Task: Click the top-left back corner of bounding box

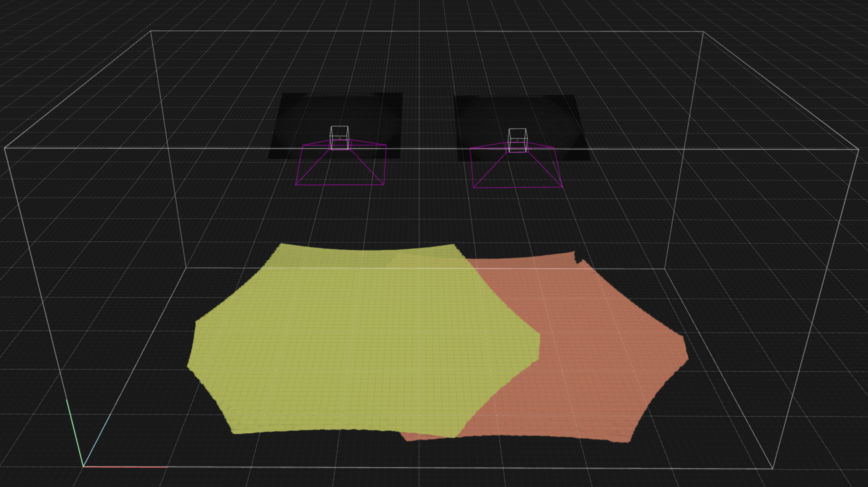Action: pos(151,31)
